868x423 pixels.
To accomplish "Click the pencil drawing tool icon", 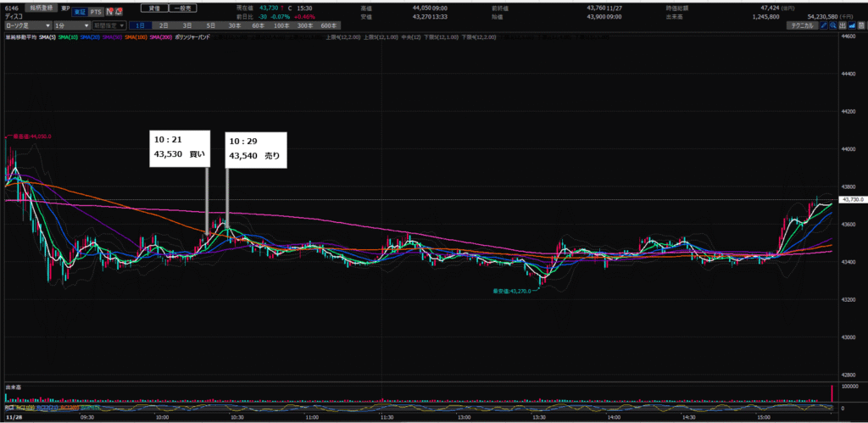I will point(825,26).
